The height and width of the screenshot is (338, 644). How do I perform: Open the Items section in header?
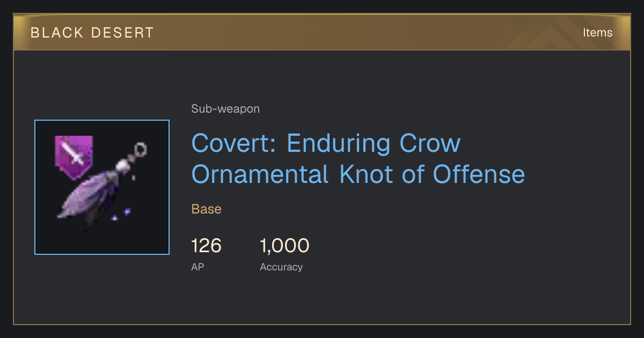click(597, 33)
